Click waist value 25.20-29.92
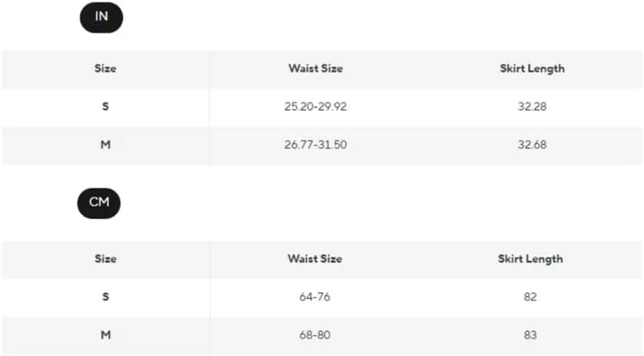The width and height of the screenshot is (644, 356). coord(315,106)
